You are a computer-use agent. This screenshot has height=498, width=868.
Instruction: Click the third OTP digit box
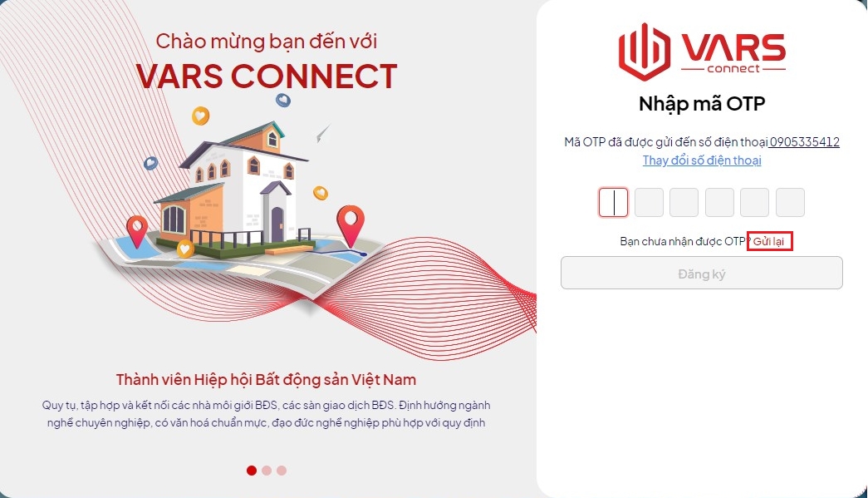pos(684,202)
